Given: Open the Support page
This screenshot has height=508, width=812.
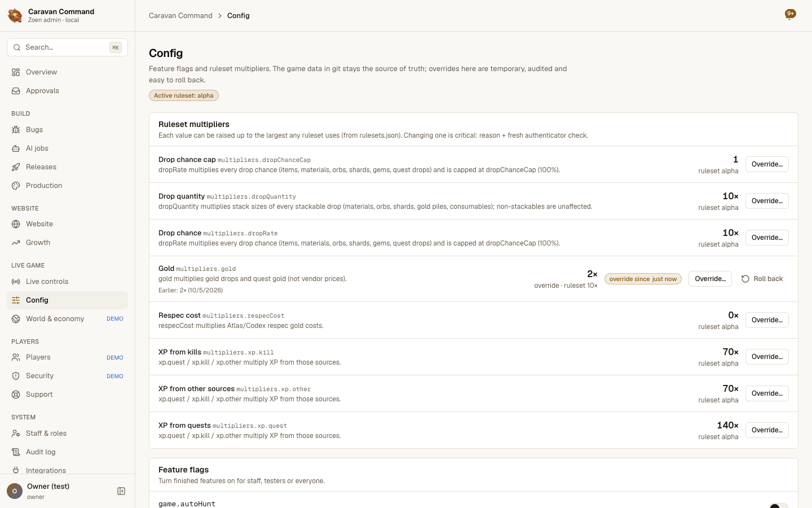Looking at the screenshot, I should tap(67, 395).
